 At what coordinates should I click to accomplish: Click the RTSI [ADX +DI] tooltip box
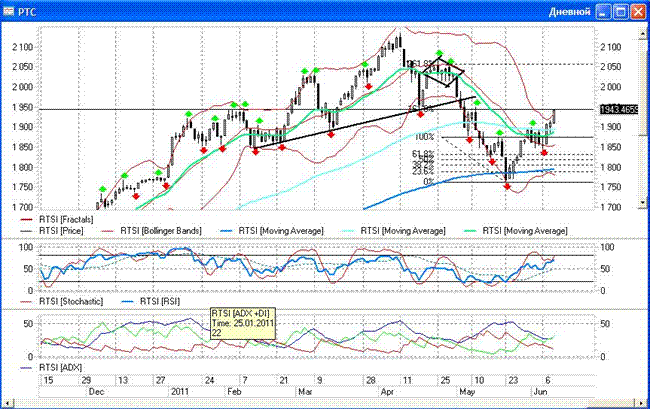coord(243,324)
